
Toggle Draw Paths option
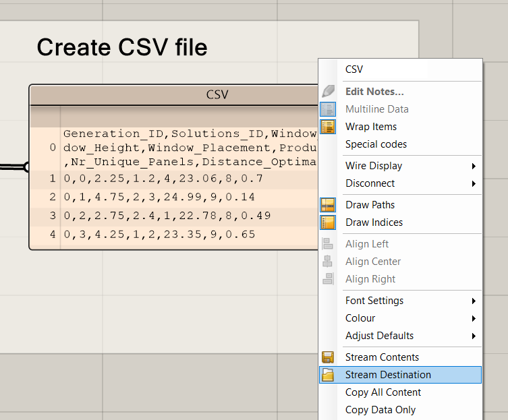(401, 205)
